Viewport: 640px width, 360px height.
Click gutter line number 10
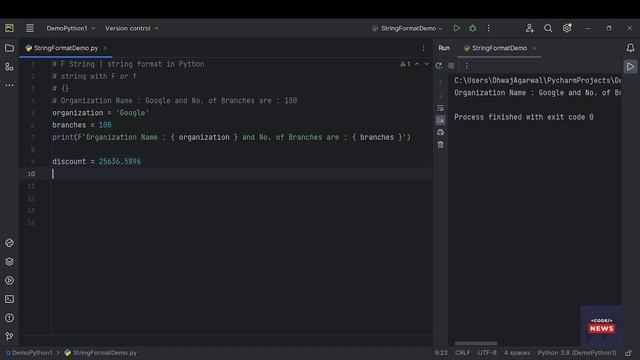[31, 174]
